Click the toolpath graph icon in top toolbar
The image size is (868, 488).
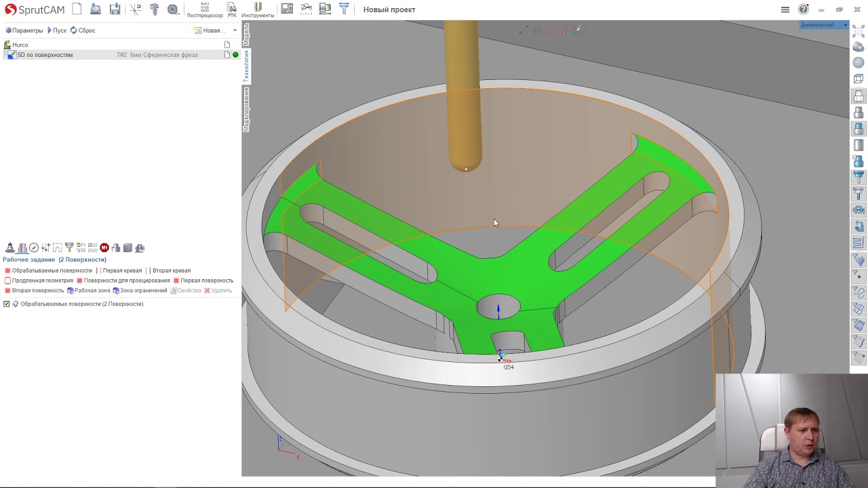[307, 9]
